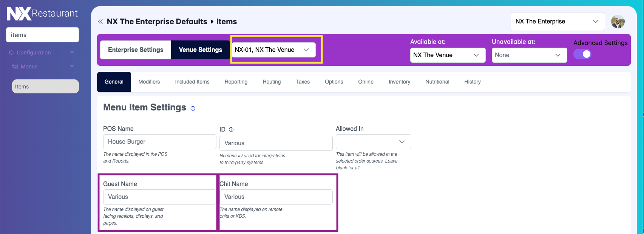644x234 pixels.
Task: Click the NX Restaurant logo
Action: (42, 14)
